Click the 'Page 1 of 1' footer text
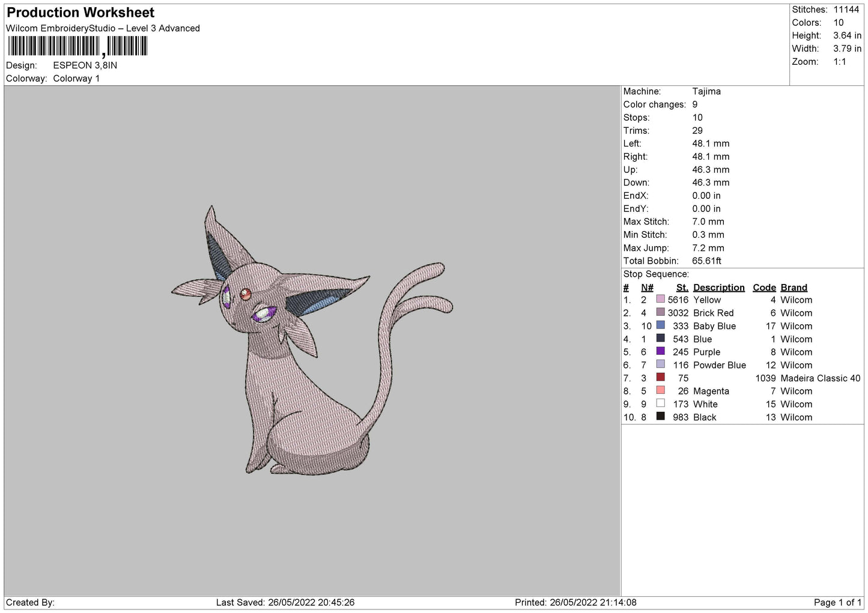Viewport: 868px width, 613px height. [837, 602]
